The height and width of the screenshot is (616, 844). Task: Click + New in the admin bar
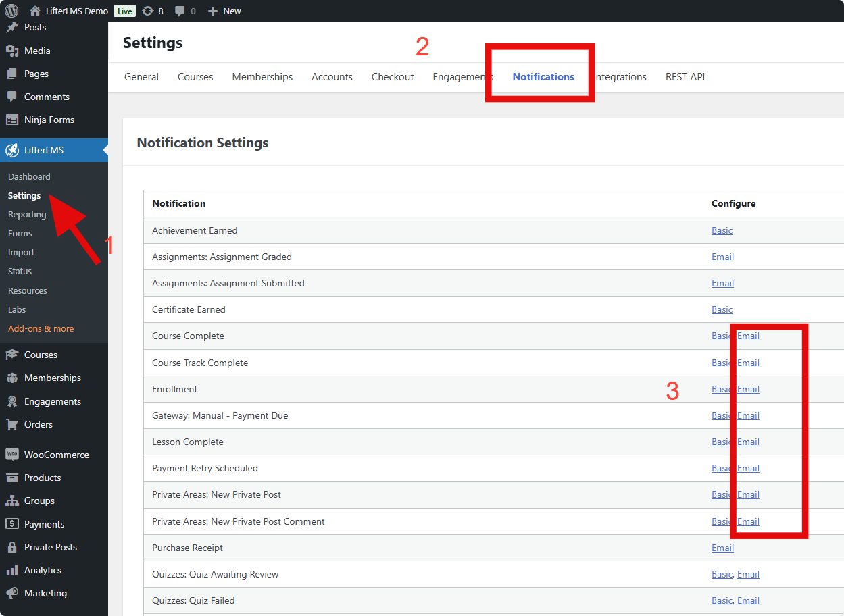pyautogui.click(x=224, y=10)
